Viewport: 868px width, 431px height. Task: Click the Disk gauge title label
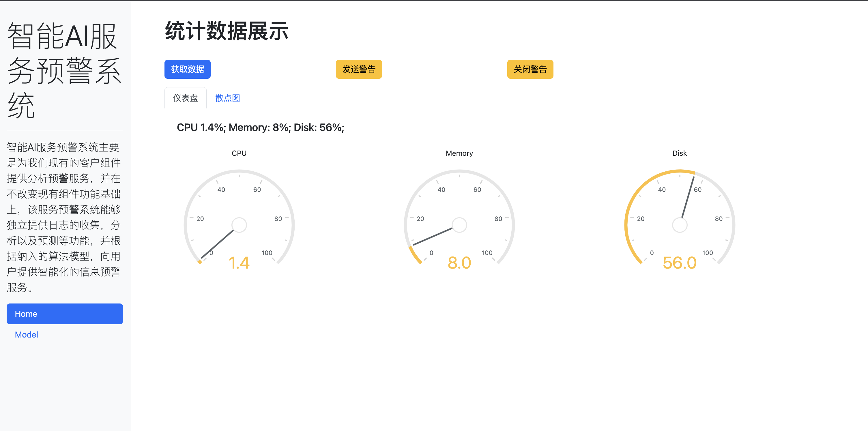pos(679,153)
